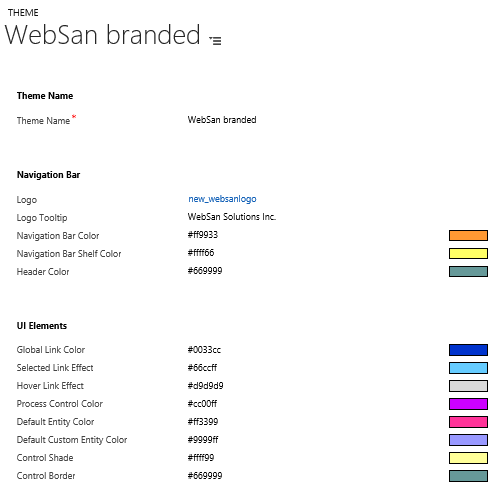Click the 'WebSan branded' page title
Viewport: 493px width, 495px height.
[x=103, y=34]
